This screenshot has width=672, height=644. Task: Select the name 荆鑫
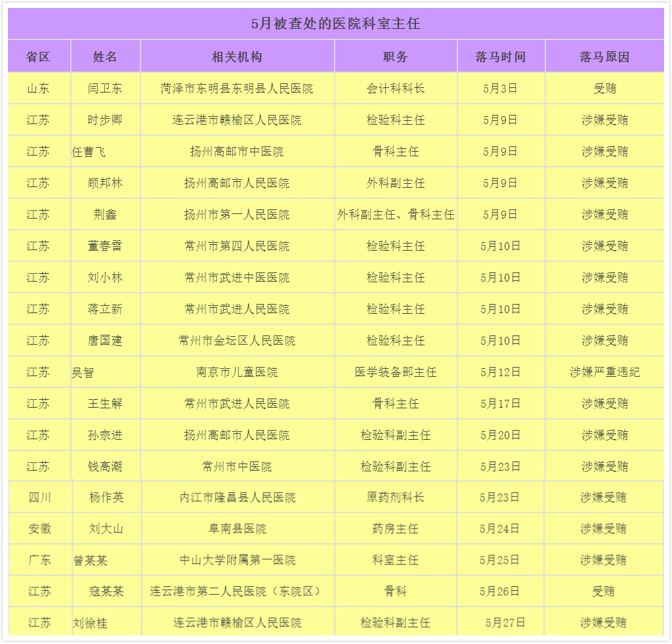pyautogui.click(x=105, y=215)
